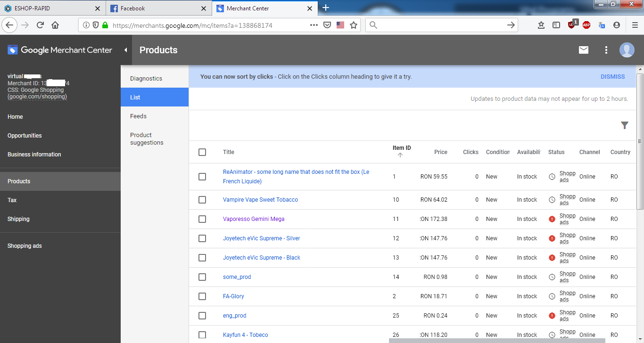Viewport: 644px width, 343px height.
Task: Click the pending clock status icon for Vampire Vape
Action: (552, 200)
